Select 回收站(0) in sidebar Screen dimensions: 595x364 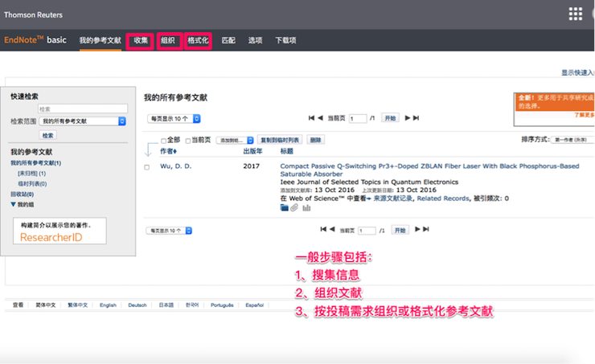(22, 194)
